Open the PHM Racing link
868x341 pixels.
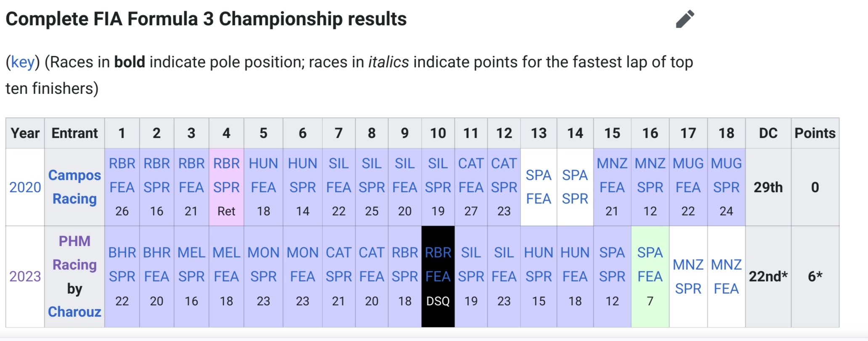click(x=74, y=253)
